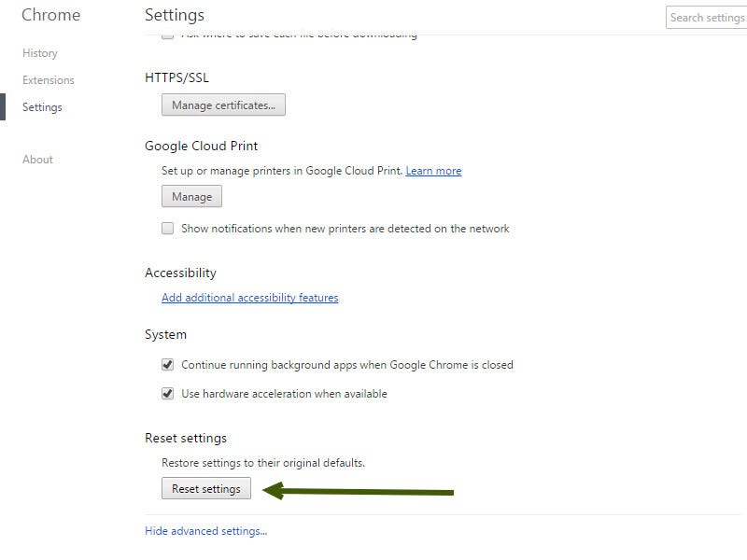
Task: Click the Google Cloud Print heading
Action: (201, 146)
